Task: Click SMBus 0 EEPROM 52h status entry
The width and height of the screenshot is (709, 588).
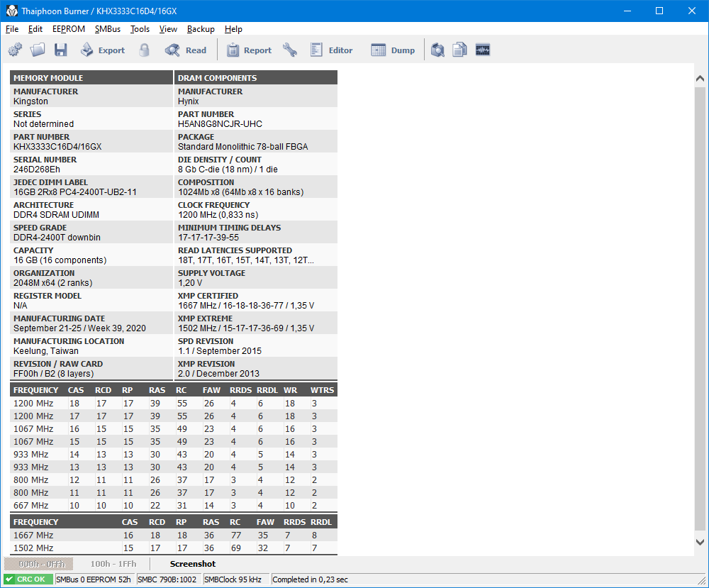Action: pyautogui.click(x=94, y=579)
